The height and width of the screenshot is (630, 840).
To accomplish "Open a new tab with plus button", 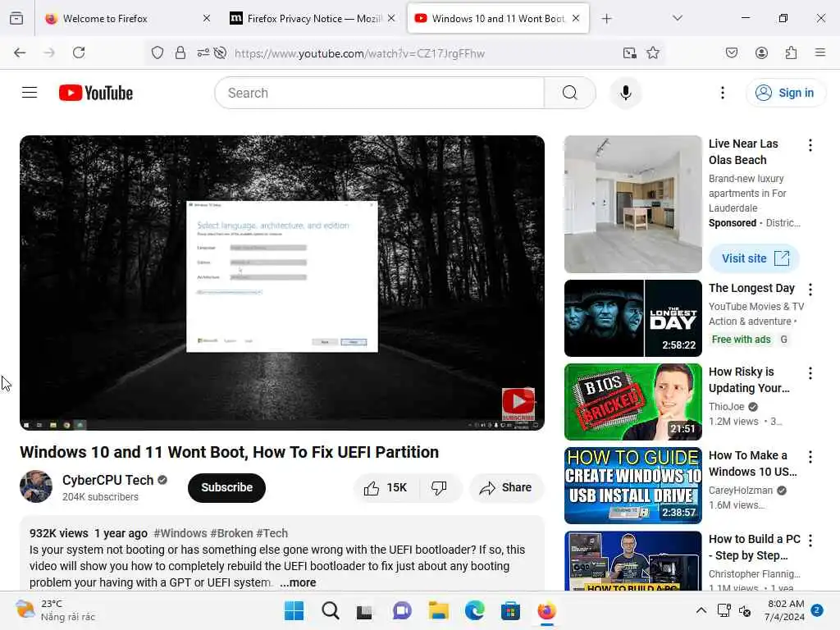I will coord(606,18).
